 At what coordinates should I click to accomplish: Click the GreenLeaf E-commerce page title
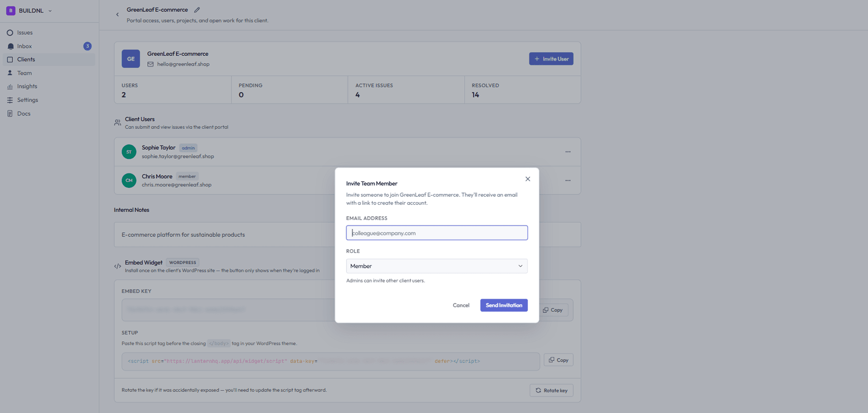click(157, 9)
